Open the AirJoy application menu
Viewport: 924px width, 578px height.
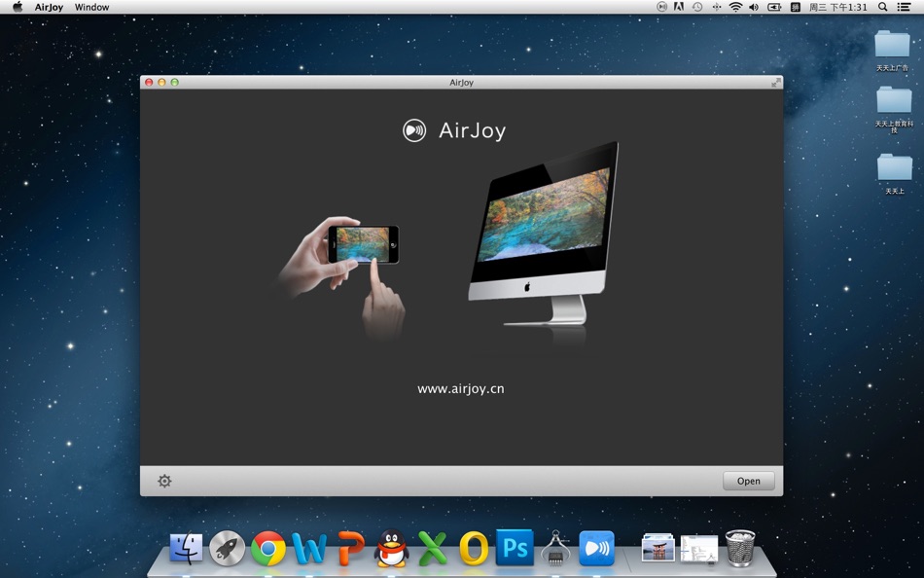(48, 7)
